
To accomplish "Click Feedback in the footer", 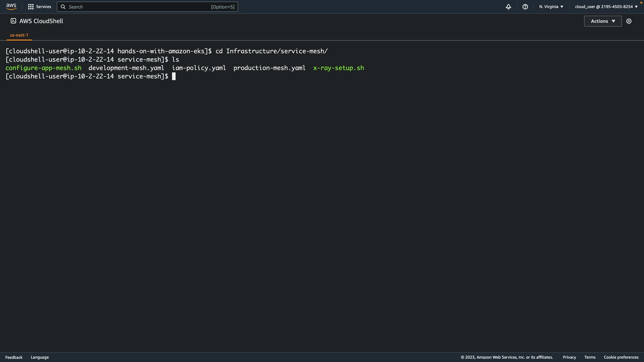I will pos(14,357).
